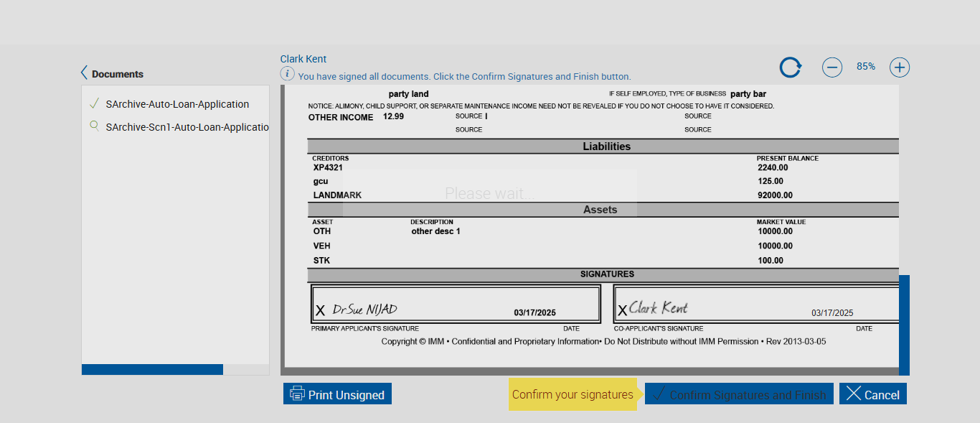The width and height of the screenshot is (980, 423).
Task: Click the Documents header label
Action: coord(118,74)
